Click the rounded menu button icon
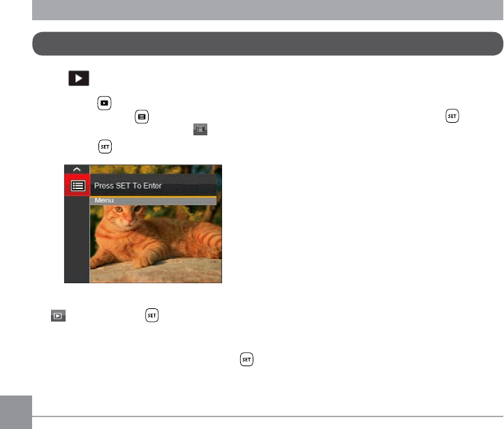 coord(142,117)
